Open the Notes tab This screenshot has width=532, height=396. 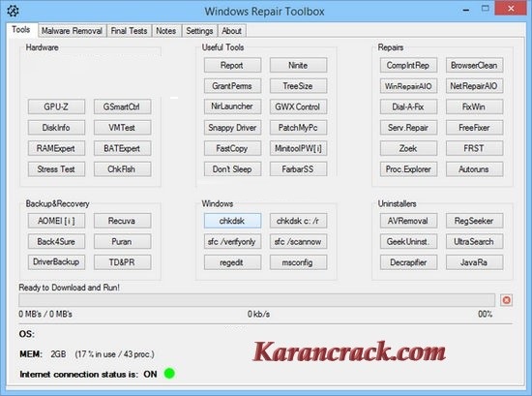pos(166,31)
